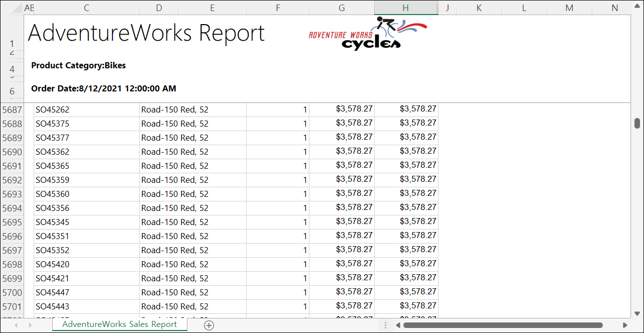Select row 5695 header
This screenshot has height=333, width=644.
12,222
